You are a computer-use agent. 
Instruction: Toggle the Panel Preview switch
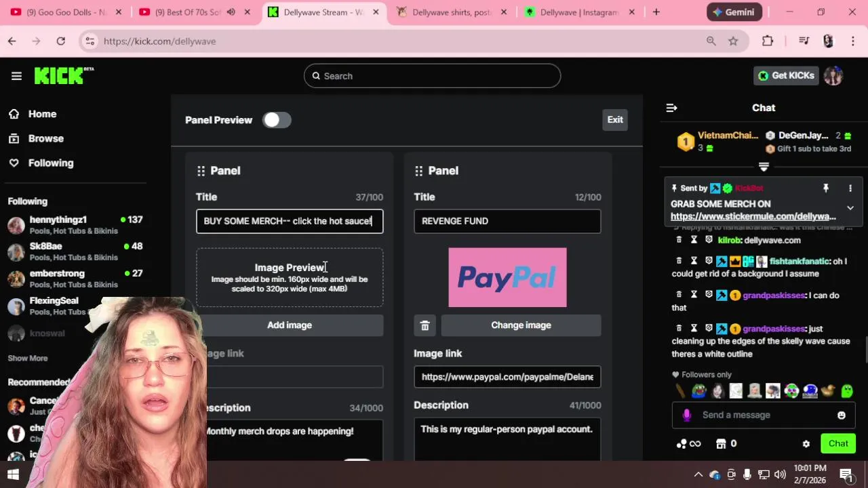pos(277,120)
